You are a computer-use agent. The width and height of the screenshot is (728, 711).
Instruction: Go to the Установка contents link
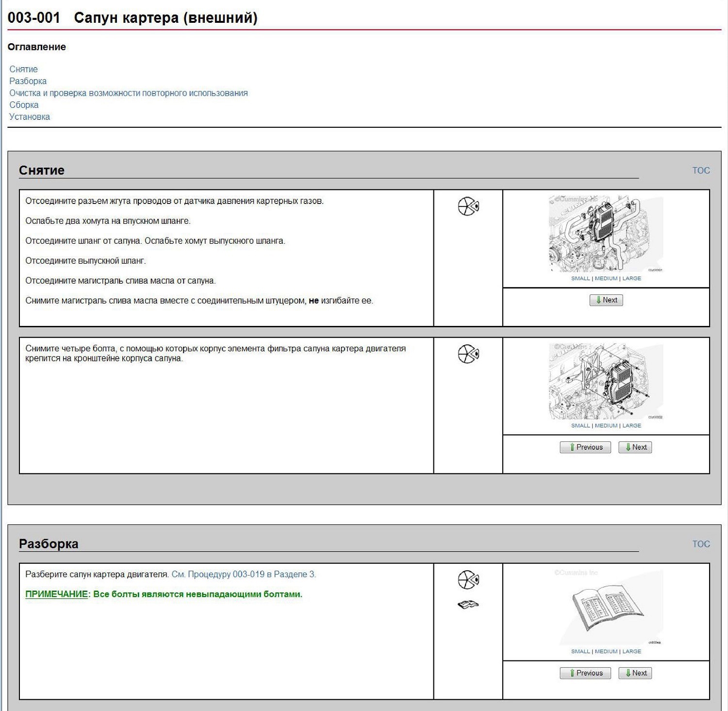pos(30,117)
